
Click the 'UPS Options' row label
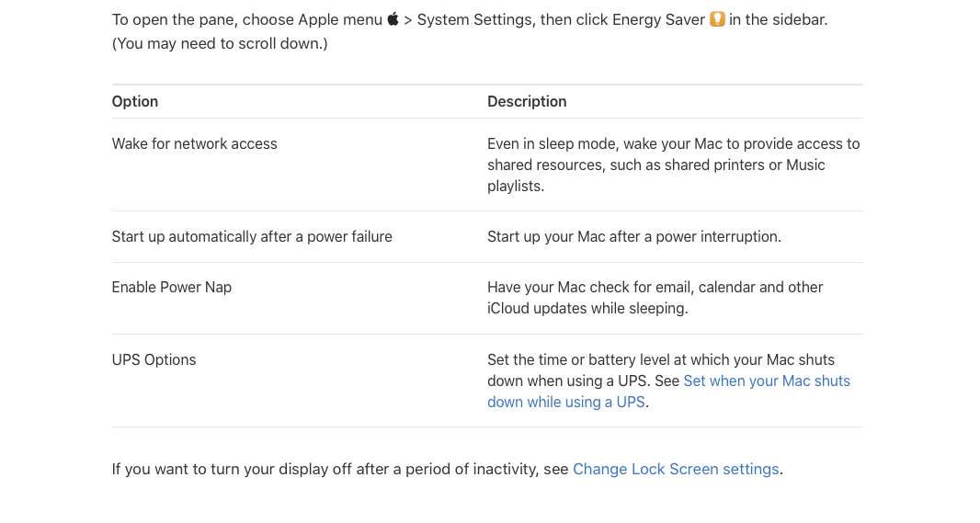coord(154,360)
